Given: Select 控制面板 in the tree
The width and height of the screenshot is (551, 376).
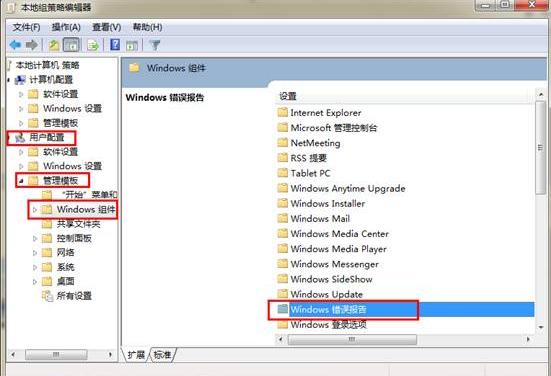Looking at the screenshot, I should (x=74, y=238).
